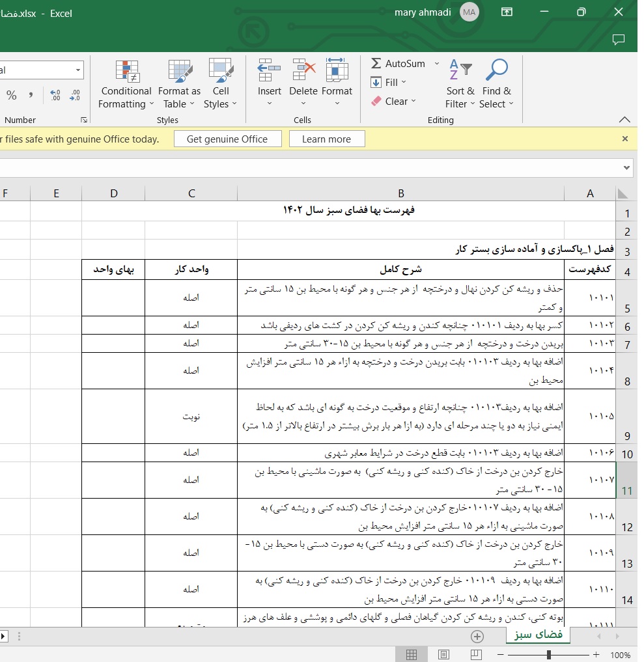Click the Clear eraser icon
The width and height of the screenshot is (644, 662).
point(376,102)
